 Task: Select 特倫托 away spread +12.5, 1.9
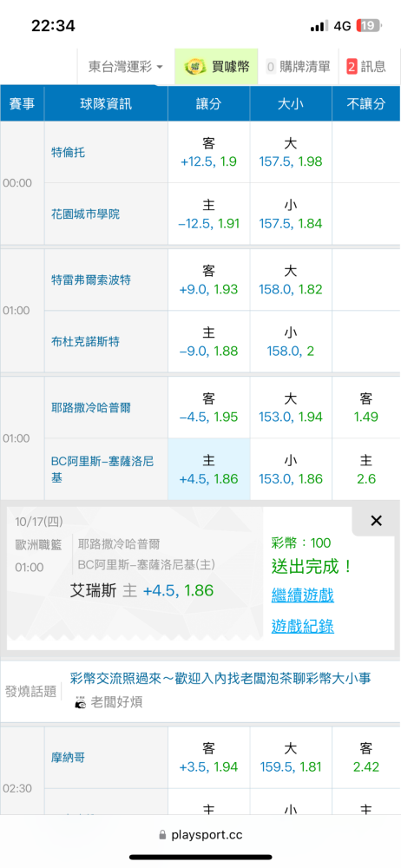pos(209,153)
